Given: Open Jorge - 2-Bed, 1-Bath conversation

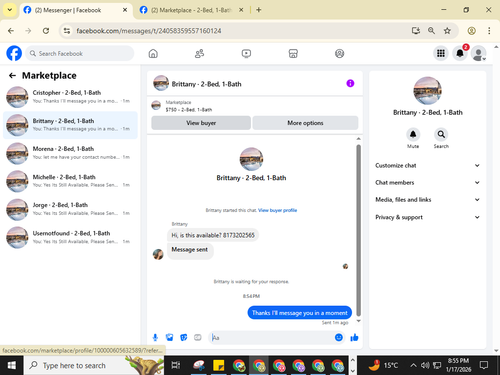Looking at the screenshot, I should pyautogui.click(x=70, y=209).
